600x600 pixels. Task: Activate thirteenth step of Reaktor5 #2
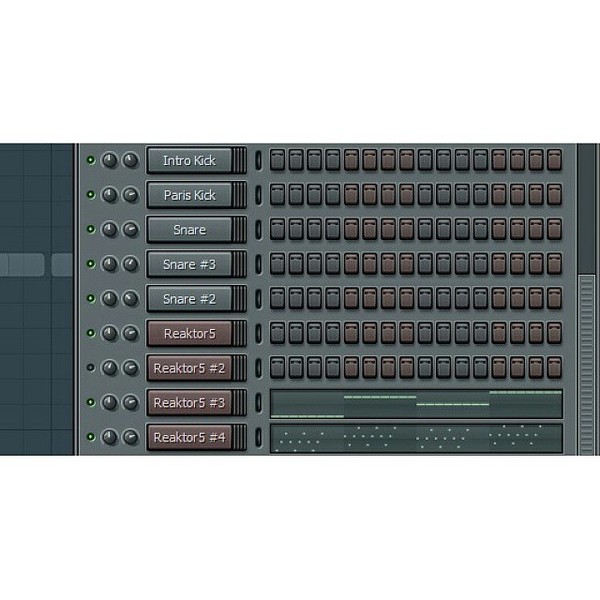pos(499,368)
